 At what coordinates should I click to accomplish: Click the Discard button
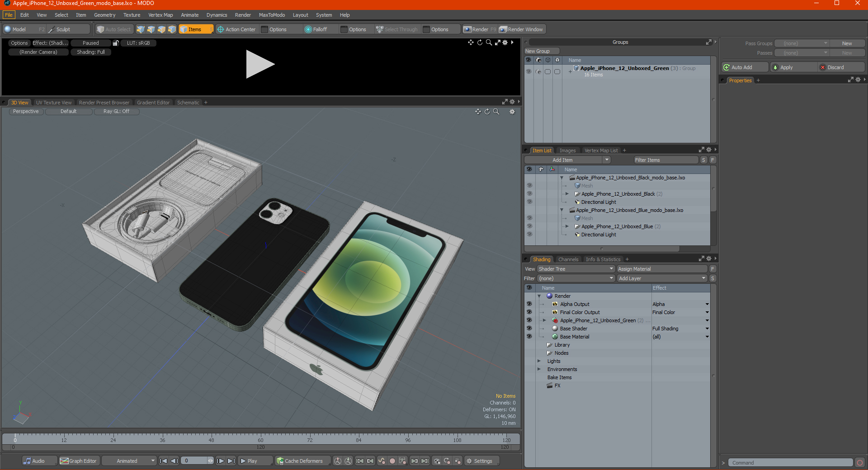841,67
